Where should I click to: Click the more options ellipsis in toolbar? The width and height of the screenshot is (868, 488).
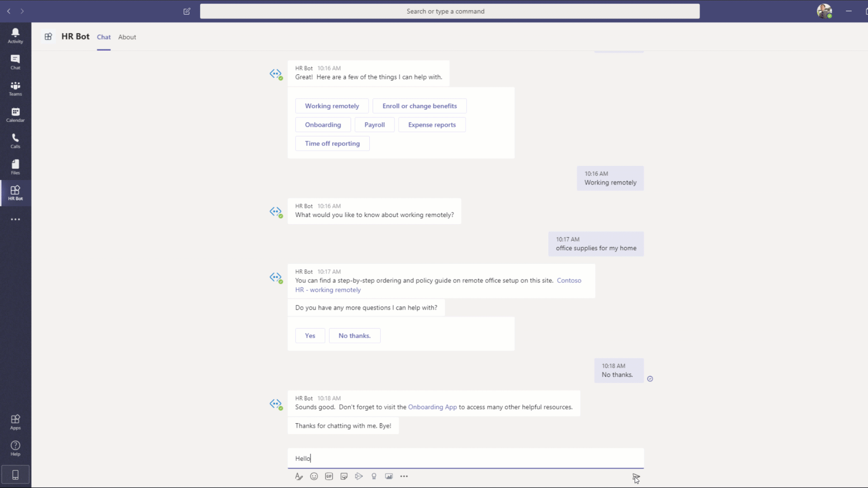tap(404, 476)
